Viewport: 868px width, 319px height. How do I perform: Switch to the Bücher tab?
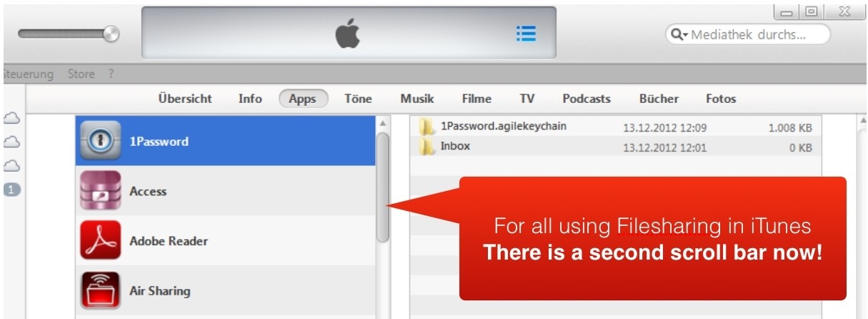pos(659,99)
